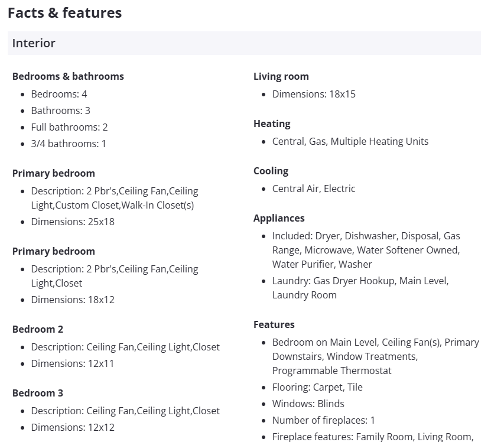Click the Dimensions: 25x18 primary bedroom entry

(73, 222)
